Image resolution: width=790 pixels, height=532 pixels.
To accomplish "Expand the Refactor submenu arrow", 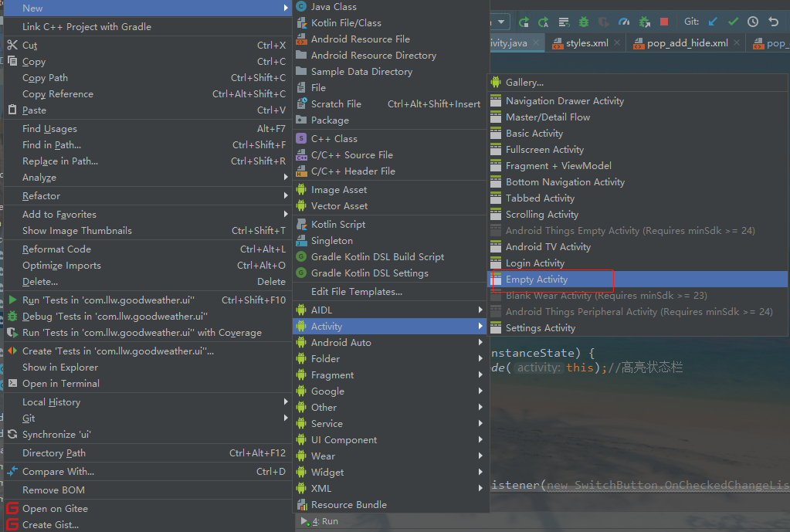I will pyautogui.click(x=286, y=196).
